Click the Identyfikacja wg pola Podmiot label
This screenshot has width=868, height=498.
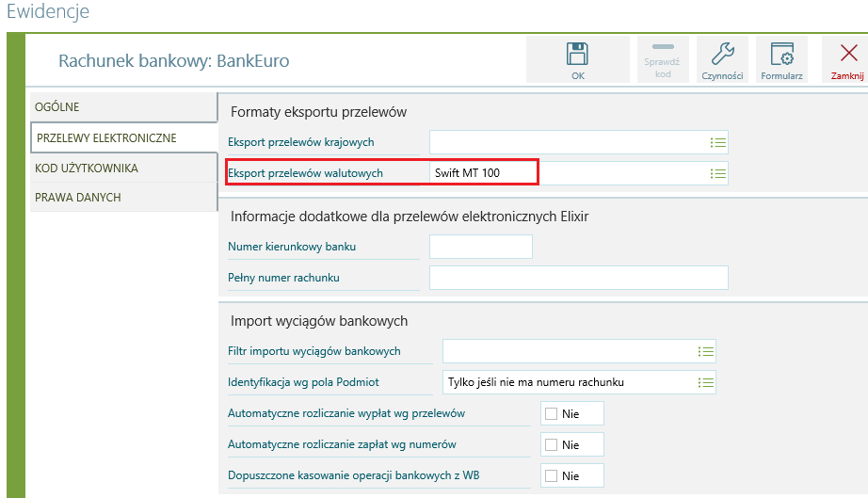pyautogui.click(x=303, y=382)
